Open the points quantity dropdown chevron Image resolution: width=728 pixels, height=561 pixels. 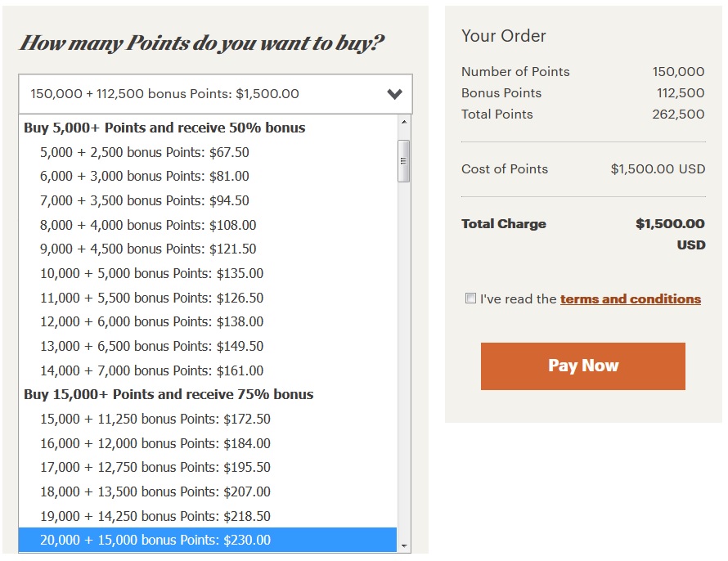[x=394, y=94]
